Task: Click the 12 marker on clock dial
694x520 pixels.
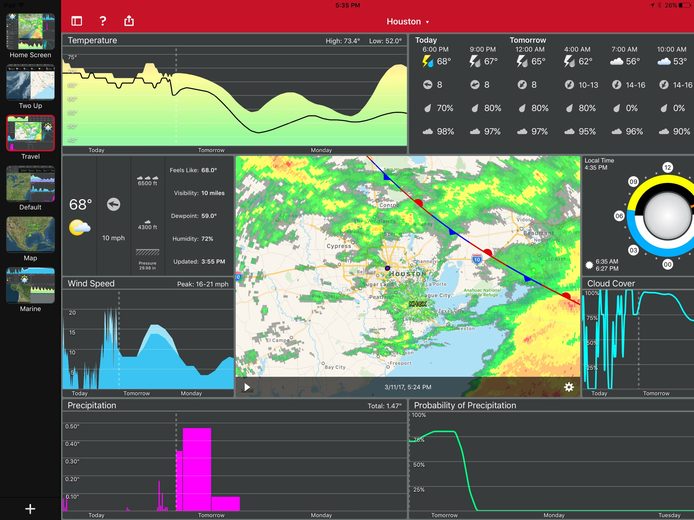Action: pos(667,168)
